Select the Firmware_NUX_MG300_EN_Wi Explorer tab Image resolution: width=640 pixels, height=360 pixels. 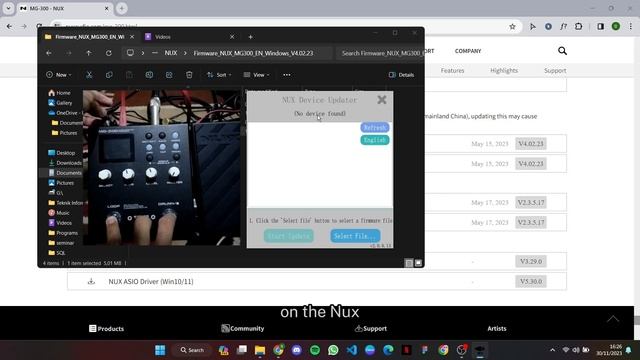(x=89, y=37)
